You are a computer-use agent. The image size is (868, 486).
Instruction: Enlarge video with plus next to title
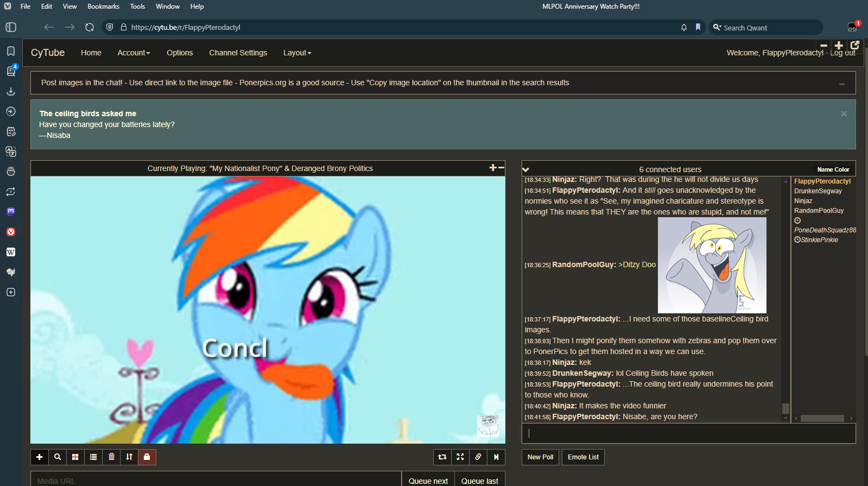coord(493,168)
